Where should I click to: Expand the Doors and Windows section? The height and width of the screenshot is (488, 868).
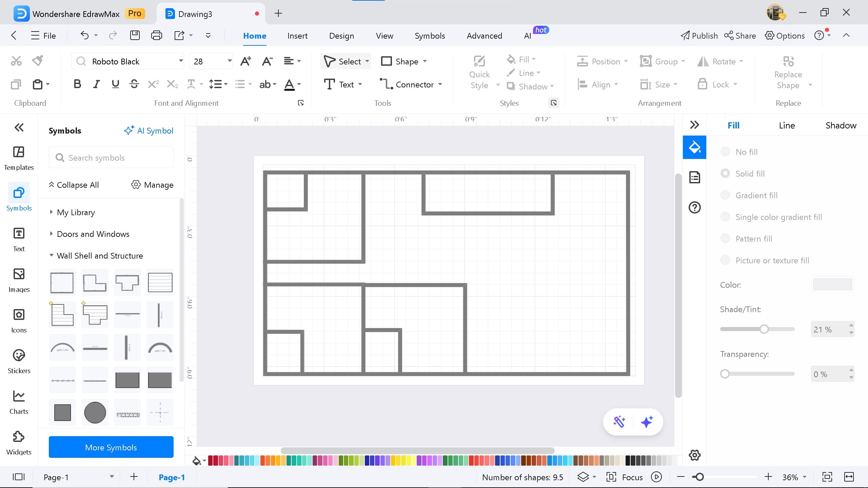click(x=90, y=234)
